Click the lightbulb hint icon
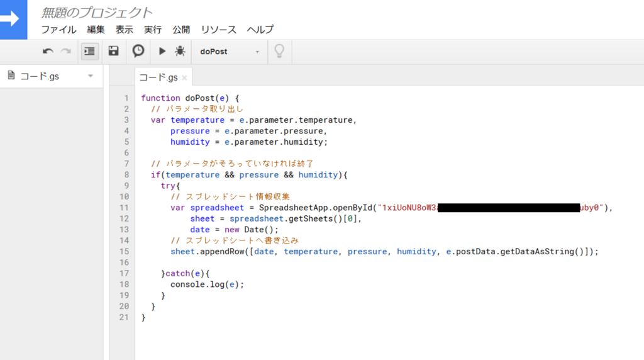 279,52
